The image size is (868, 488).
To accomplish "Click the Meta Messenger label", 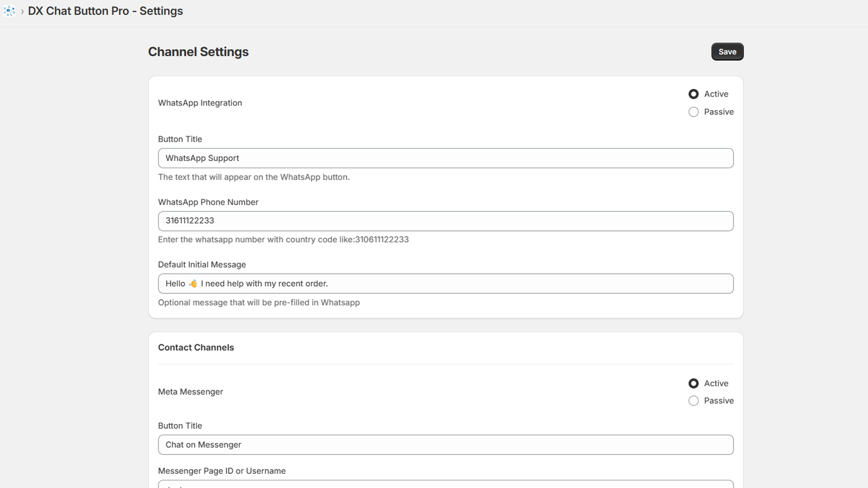I will pyautogui.click(x=190, y=391).
